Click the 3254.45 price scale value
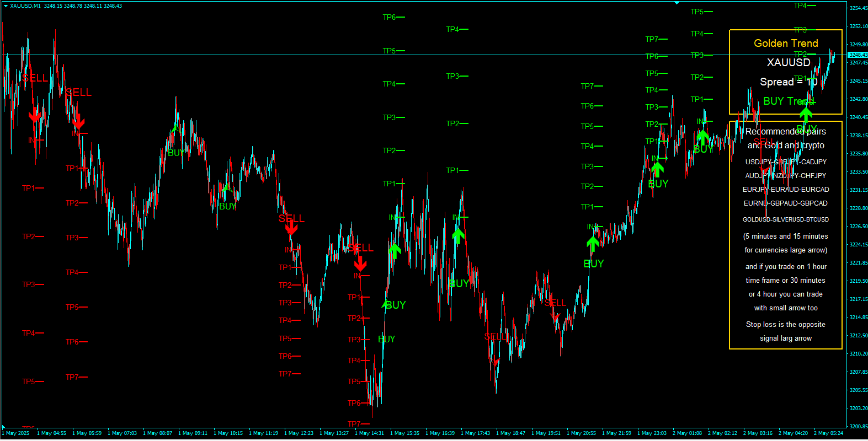This screenshot has height=441, width=868. (x=858, y=8)
